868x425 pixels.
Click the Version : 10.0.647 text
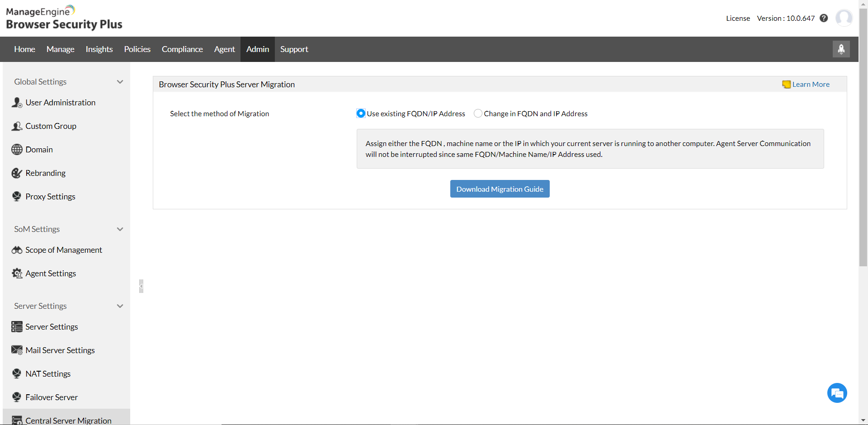click(x=786, y=18)
